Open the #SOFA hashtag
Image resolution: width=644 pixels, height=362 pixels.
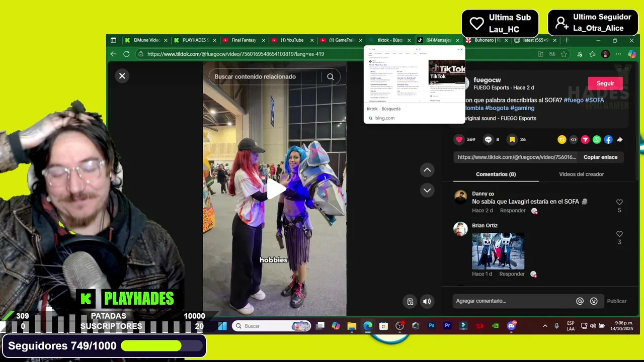click(595, 100)
